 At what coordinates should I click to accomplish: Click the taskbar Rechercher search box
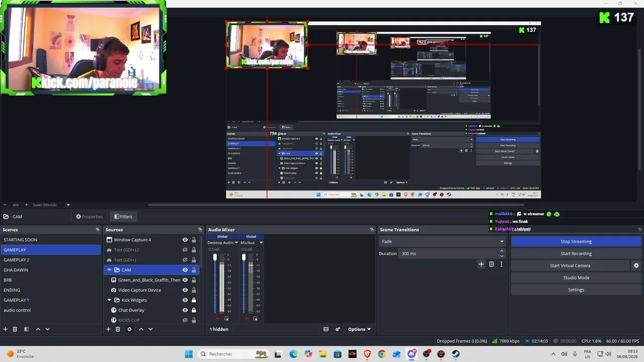[x=234, y=354]
